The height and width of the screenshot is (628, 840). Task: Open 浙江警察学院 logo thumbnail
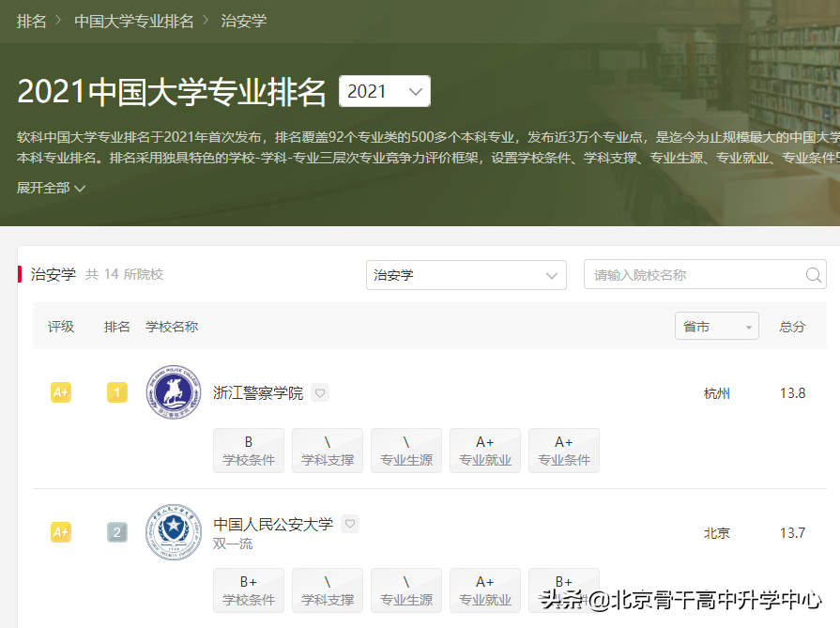click(174, 392)
